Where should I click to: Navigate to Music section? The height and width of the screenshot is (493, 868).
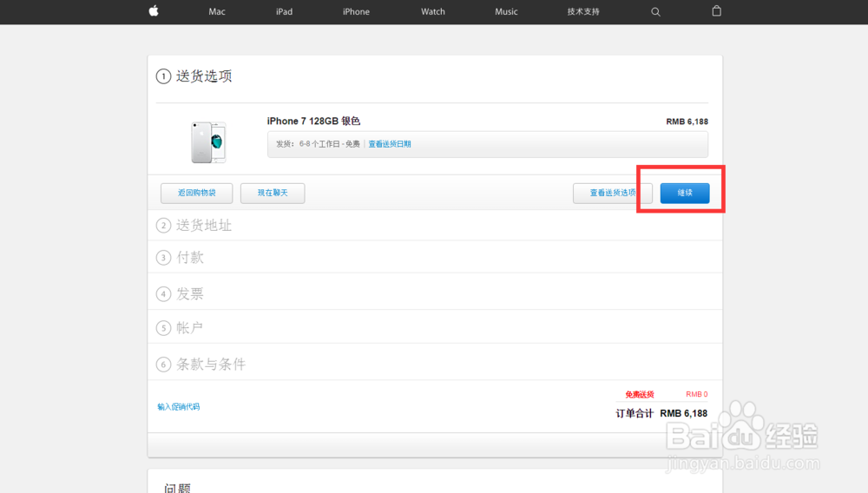click(506, 11)
